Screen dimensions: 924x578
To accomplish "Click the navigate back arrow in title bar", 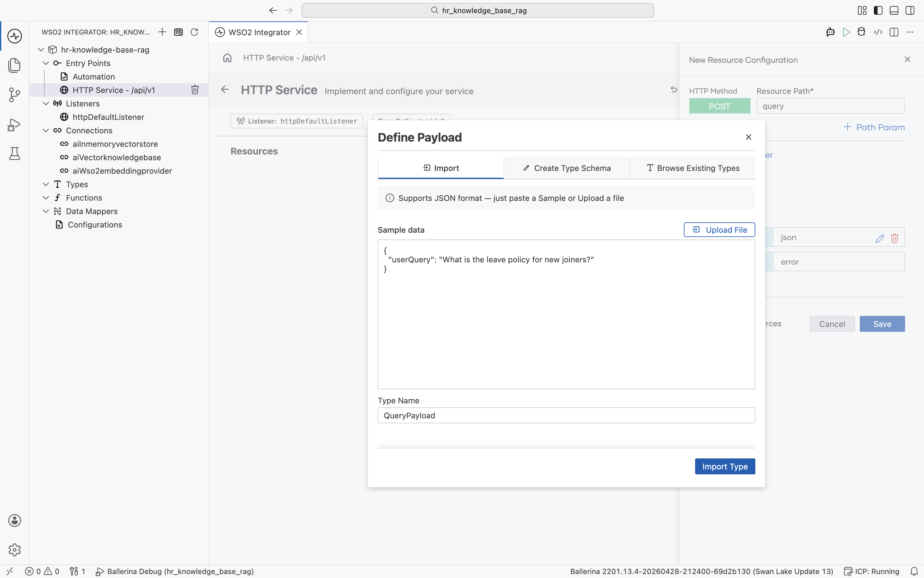I will tap(273, 10).
